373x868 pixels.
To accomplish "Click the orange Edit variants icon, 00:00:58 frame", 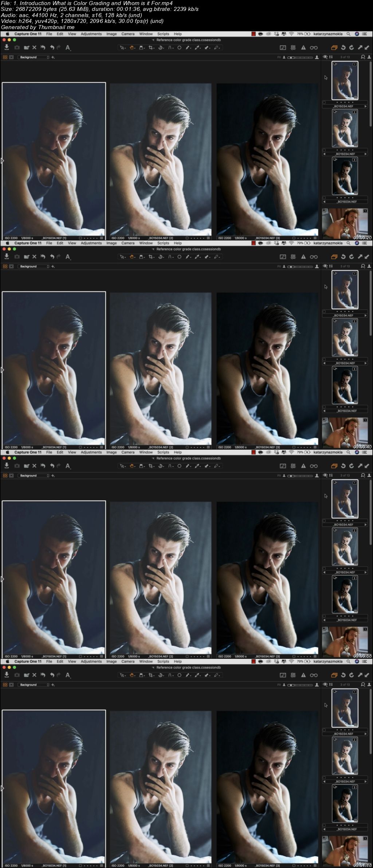I will coord(334,466).
